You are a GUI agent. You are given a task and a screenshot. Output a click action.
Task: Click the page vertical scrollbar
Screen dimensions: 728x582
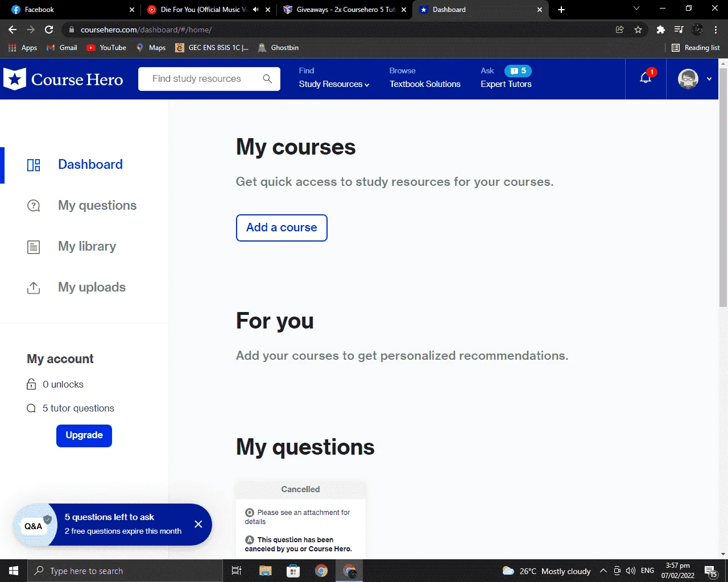pos(723,188)
